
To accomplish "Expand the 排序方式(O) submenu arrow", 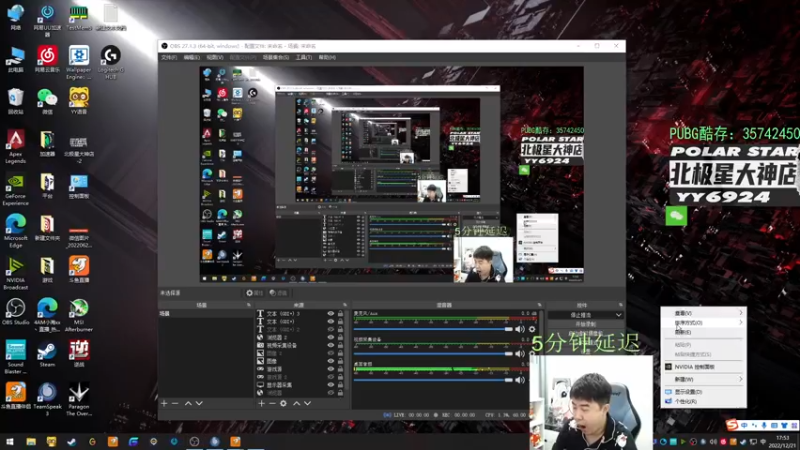I will click(x=741, y=322).
